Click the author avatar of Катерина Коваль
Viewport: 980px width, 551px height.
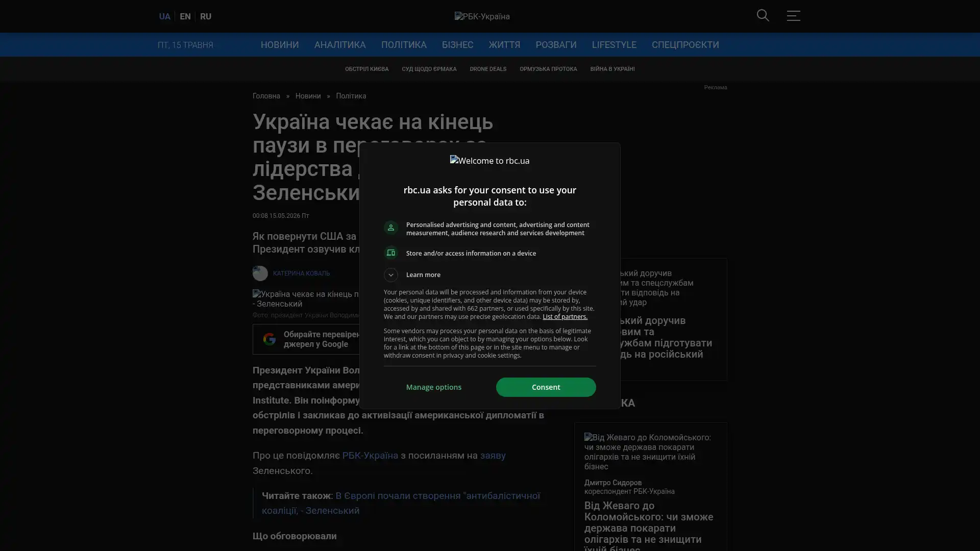(260, 273)
